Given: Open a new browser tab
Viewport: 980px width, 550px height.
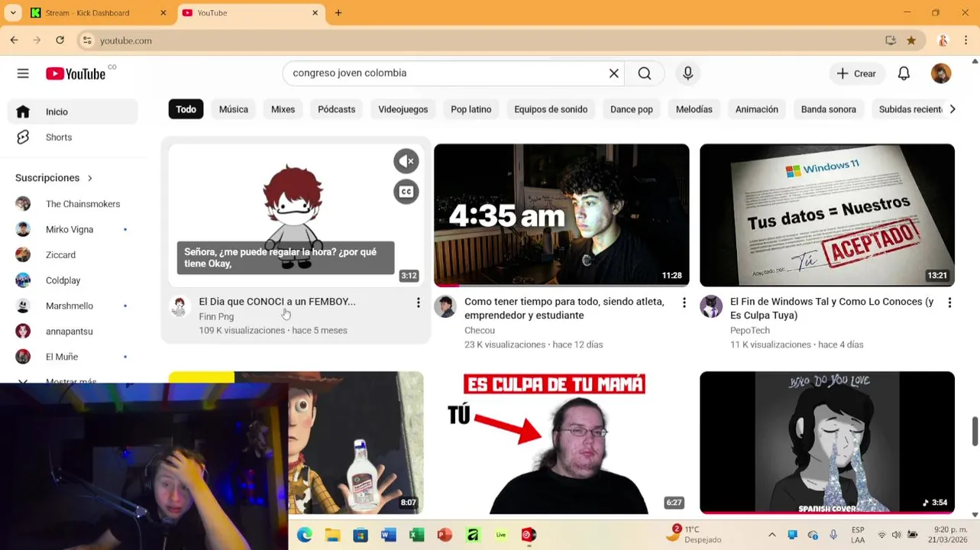Looking at the screenshot, I should (338, 13).
